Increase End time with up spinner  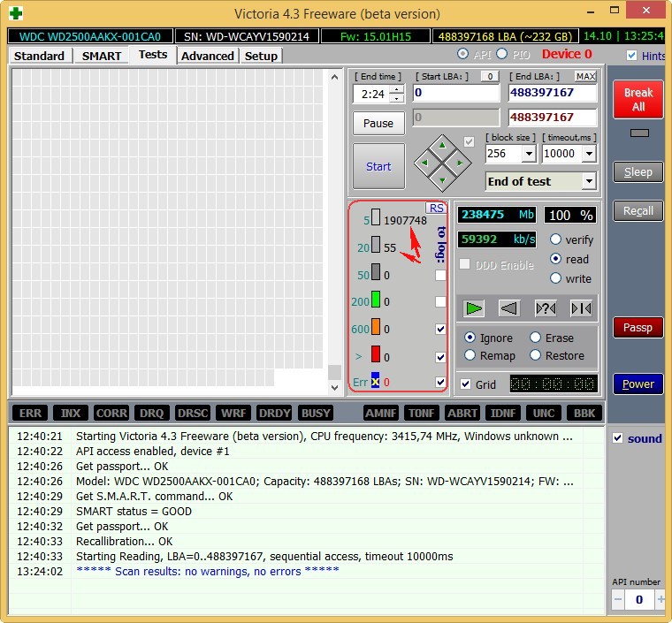click(x=397, y=89)
